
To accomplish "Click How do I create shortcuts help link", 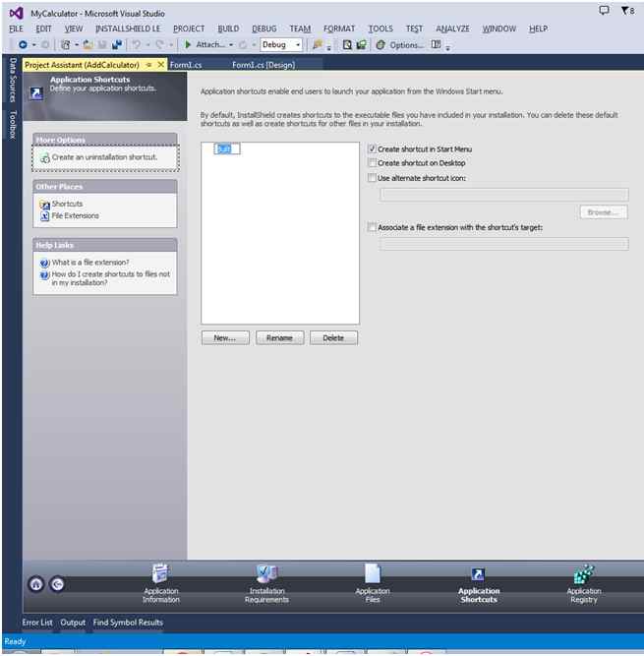I will (x=111, y=278).
